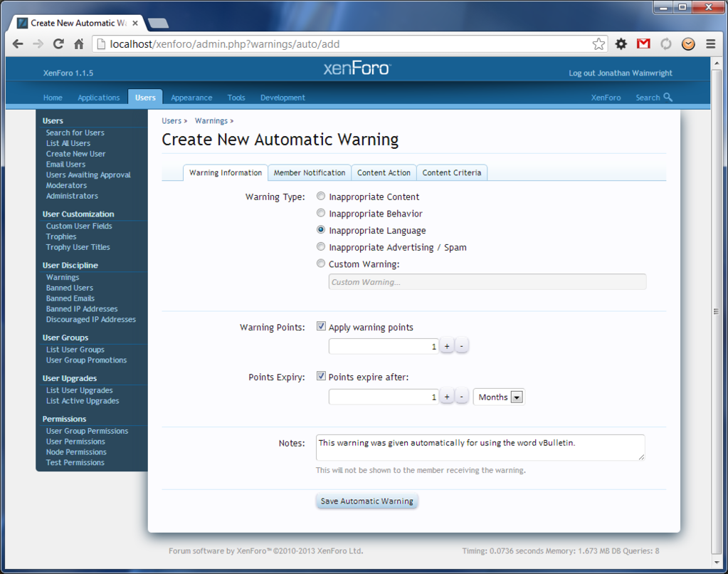Select Inappropriate Content warning type
This screenshot has height=574, width=728.
pos(321,197)
